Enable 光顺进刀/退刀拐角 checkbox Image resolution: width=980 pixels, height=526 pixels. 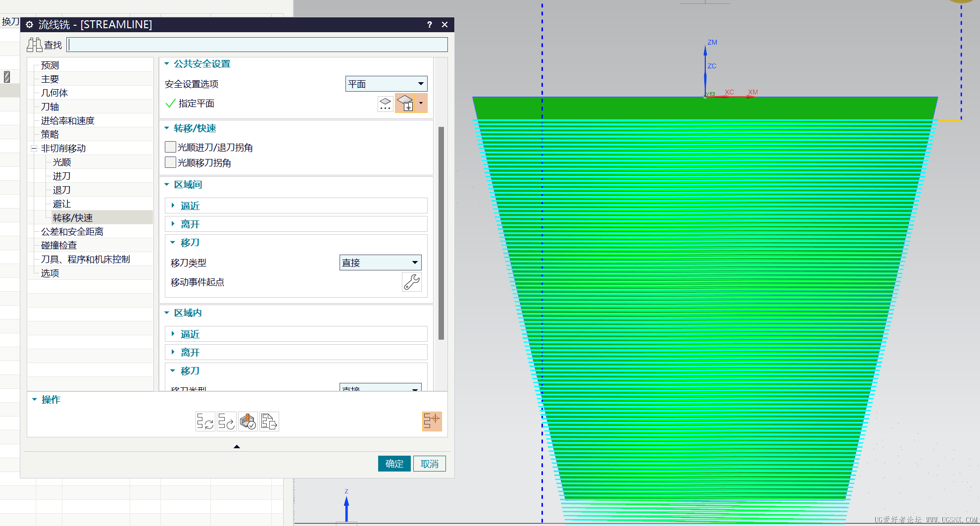(170, 147)
